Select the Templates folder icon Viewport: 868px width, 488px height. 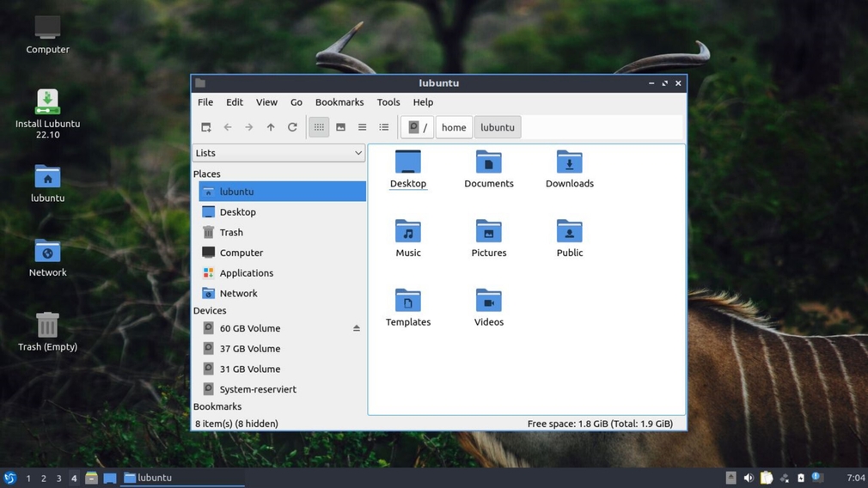tap(408, 308)
